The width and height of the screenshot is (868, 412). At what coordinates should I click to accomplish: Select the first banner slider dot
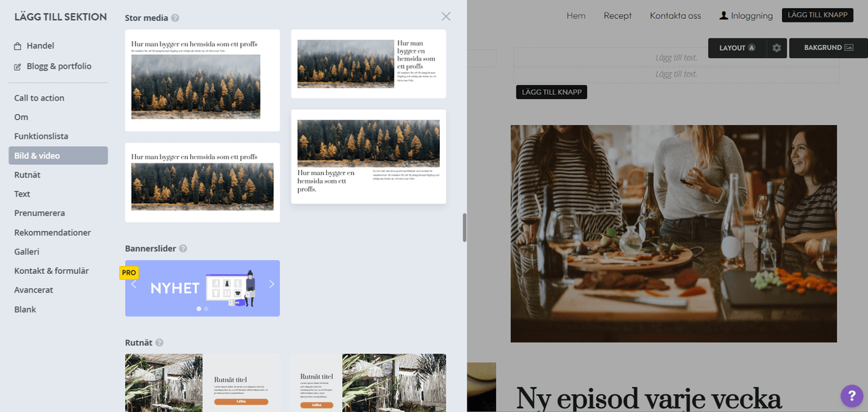[199, 309]
